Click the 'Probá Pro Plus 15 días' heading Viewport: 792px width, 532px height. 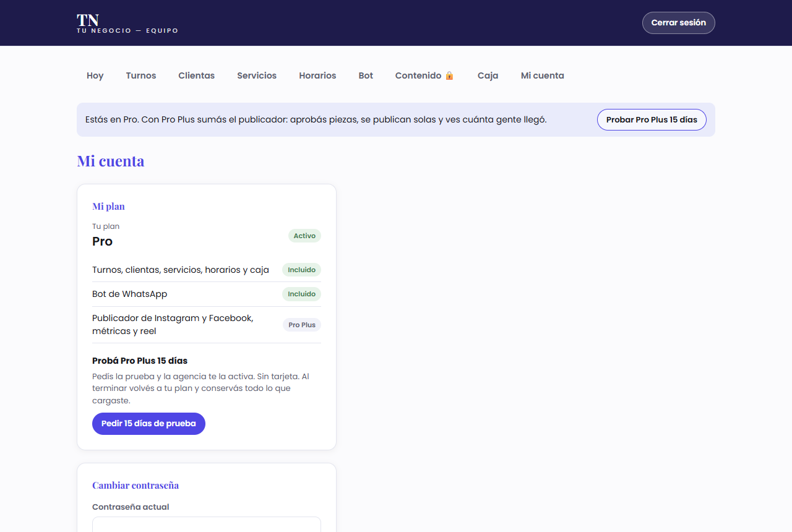pyautogui.click(x=140, y=361)
